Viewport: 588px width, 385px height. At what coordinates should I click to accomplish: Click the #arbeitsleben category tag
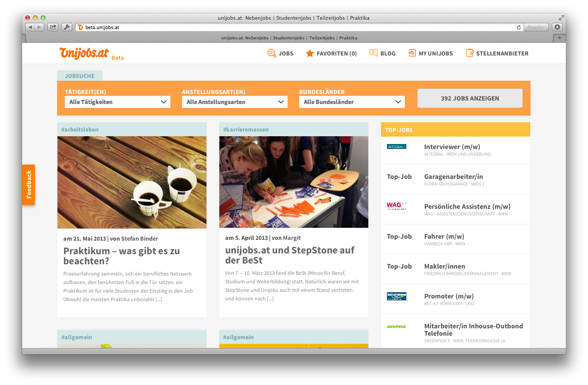click(80, 130)
